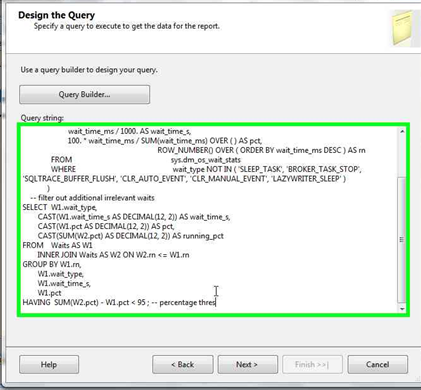
Task: Click the wizard notepad icon
Action: pyautogui.click(x=403, y=28)
